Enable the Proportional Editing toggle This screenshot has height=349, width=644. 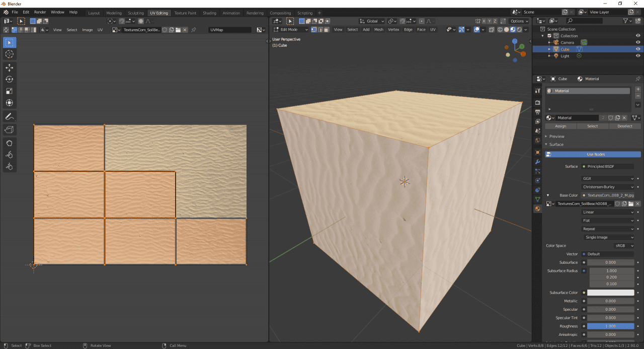[422, 21]
